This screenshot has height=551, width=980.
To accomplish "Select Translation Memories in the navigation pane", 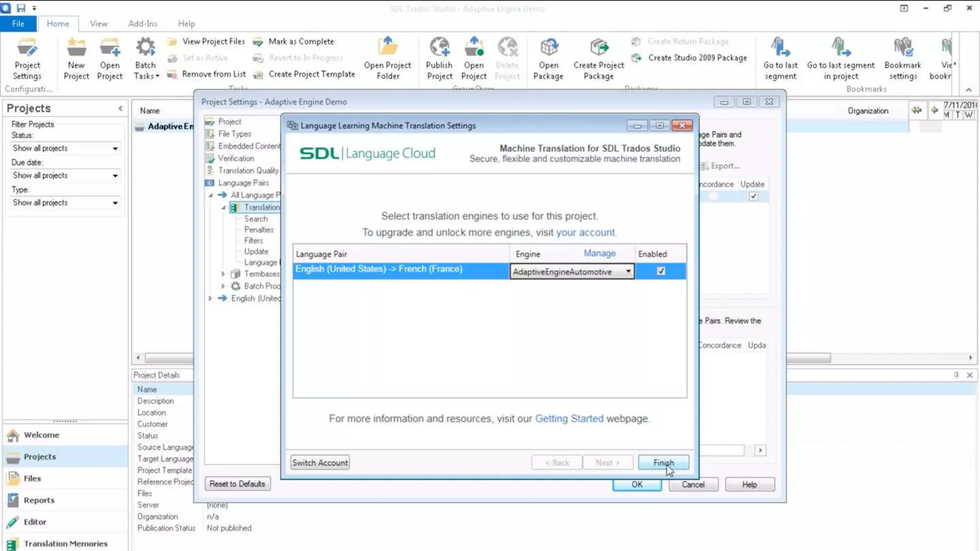I will coord(66,543).
